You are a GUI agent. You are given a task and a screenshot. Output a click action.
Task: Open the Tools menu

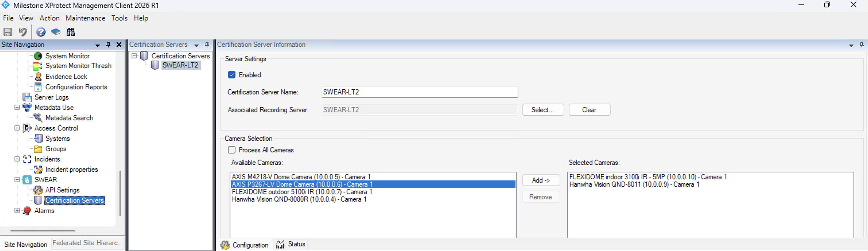119,18
